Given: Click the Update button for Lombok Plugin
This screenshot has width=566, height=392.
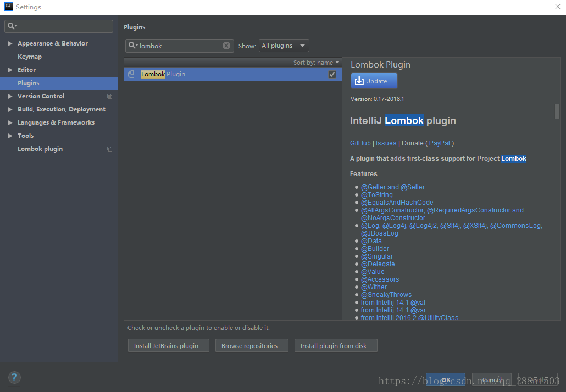Looking at the screenshot, I should [374, 81].
